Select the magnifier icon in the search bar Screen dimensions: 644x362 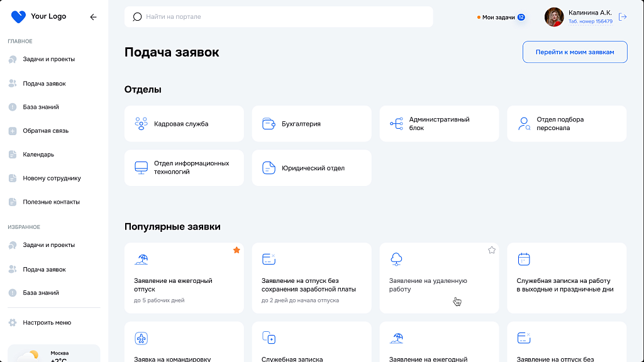coord(137,17)
